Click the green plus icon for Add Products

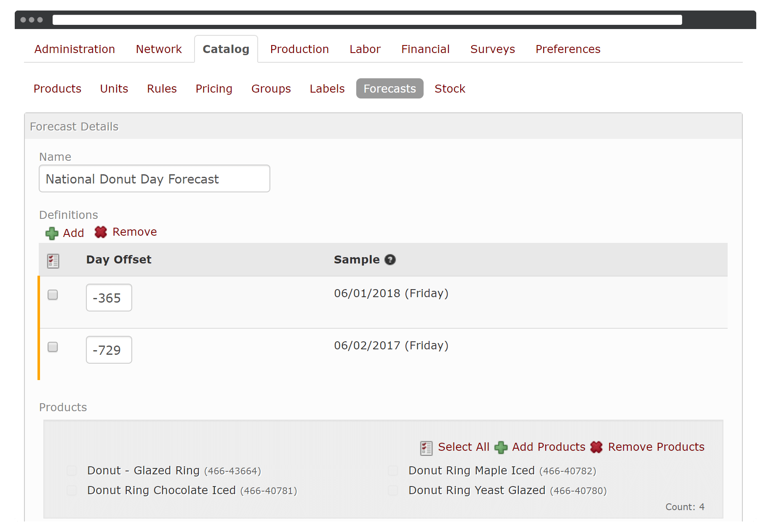click(501, 447)
